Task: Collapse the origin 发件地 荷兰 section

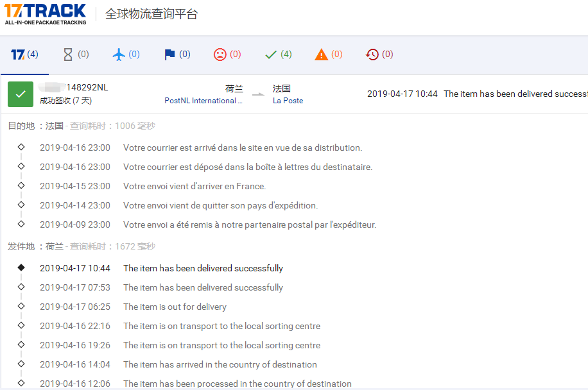Action: (36, 246)
